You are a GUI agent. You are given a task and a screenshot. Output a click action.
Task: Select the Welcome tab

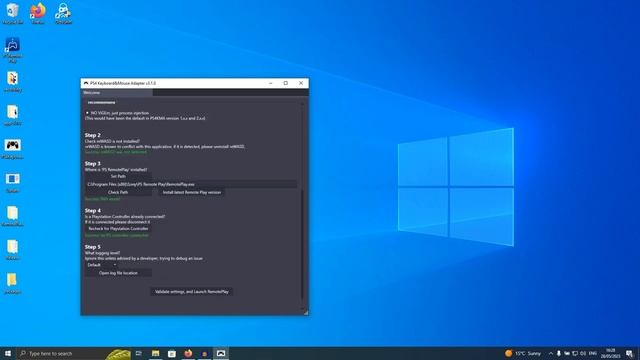click(x=117, y=93)
